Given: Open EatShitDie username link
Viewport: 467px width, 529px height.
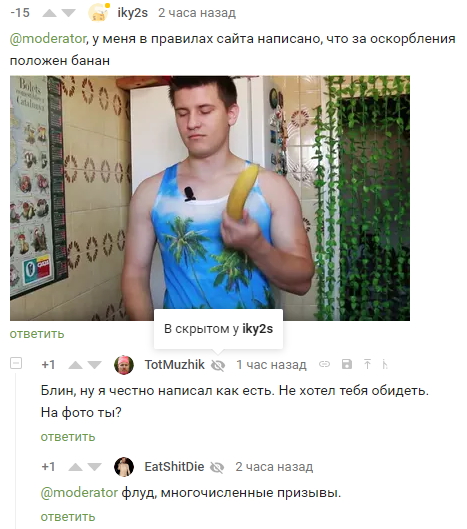Looking at the screenshot, I should click(174, 467).
